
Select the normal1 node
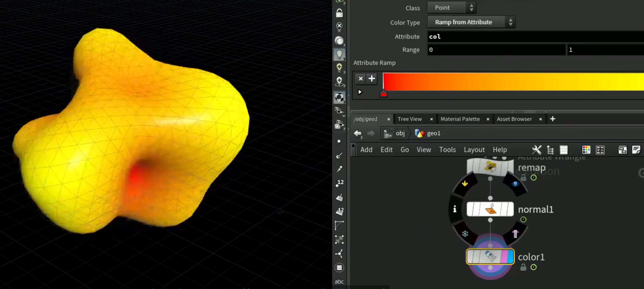(x=490, y=209)
